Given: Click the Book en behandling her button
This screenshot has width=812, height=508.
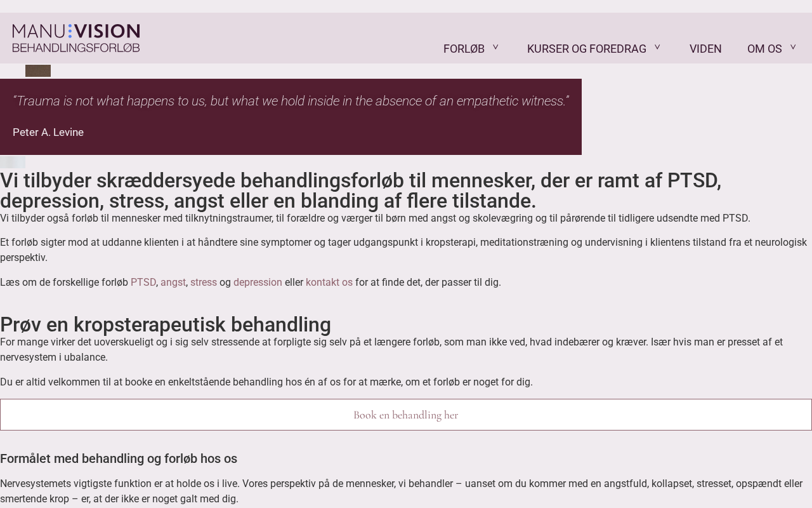Looking at the screenshot, I should [406, 415].
